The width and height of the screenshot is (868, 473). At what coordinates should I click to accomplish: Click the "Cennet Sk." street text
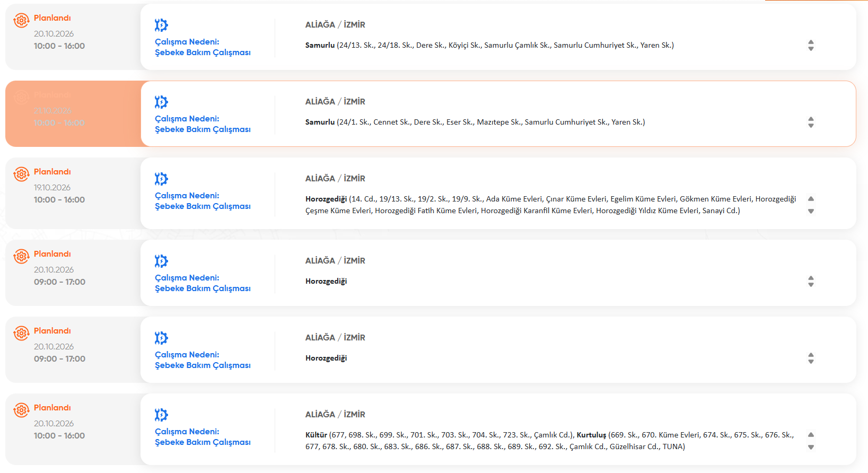392,122
